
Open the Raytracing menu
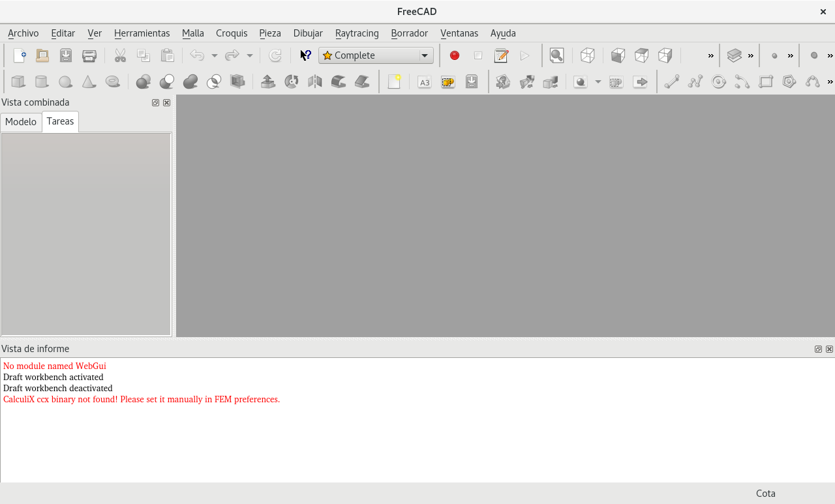tap(357, 33)
